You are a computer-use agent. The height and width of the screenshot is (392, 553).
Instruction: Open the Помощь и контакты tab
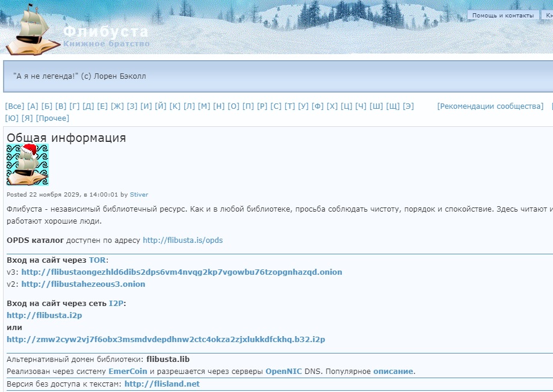point(503,15)
